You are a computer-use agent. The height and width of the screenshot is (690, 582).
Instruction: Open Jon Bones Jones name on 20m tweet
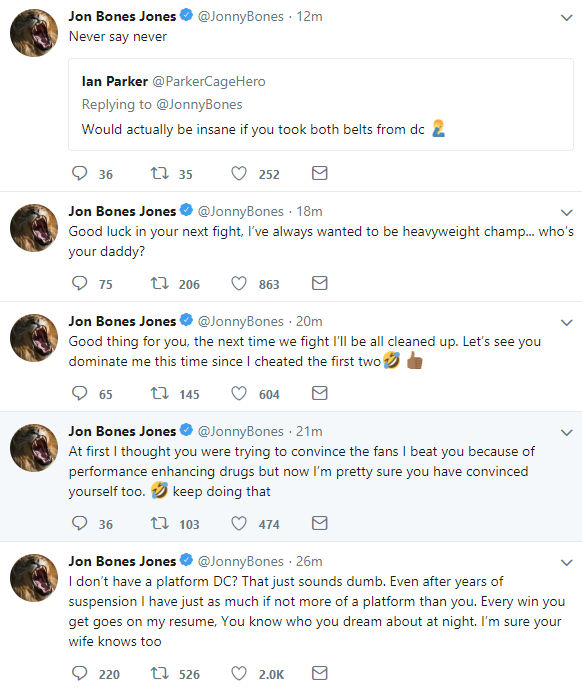(x=122, y=321)
